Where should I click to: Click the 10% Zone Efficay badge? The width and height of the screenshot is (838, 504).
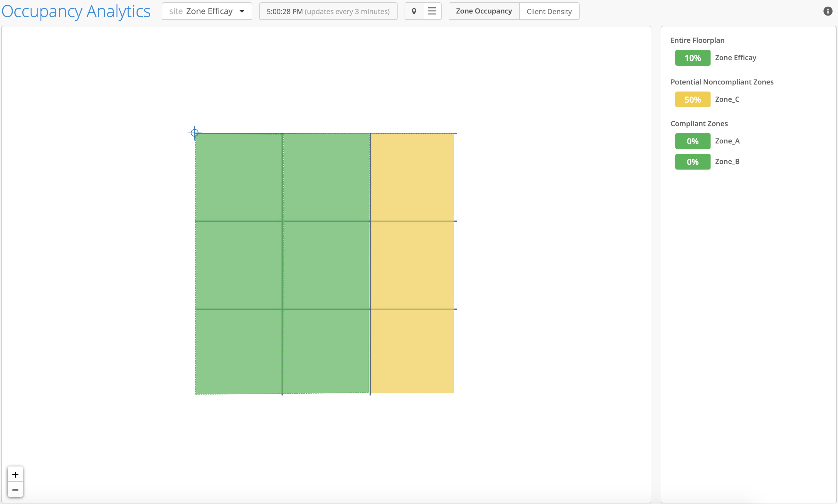pos(692,58)
